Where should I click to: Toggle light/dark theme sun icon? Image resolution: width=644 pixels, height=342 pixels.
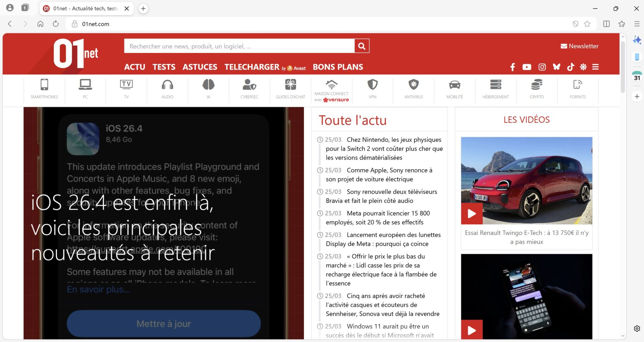(583, 67)
